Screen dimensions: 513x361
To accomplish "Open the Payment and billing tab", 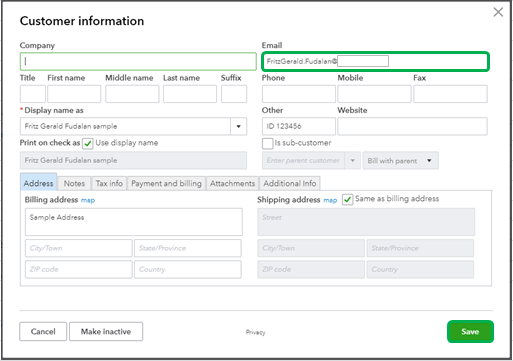I will 166,183.
